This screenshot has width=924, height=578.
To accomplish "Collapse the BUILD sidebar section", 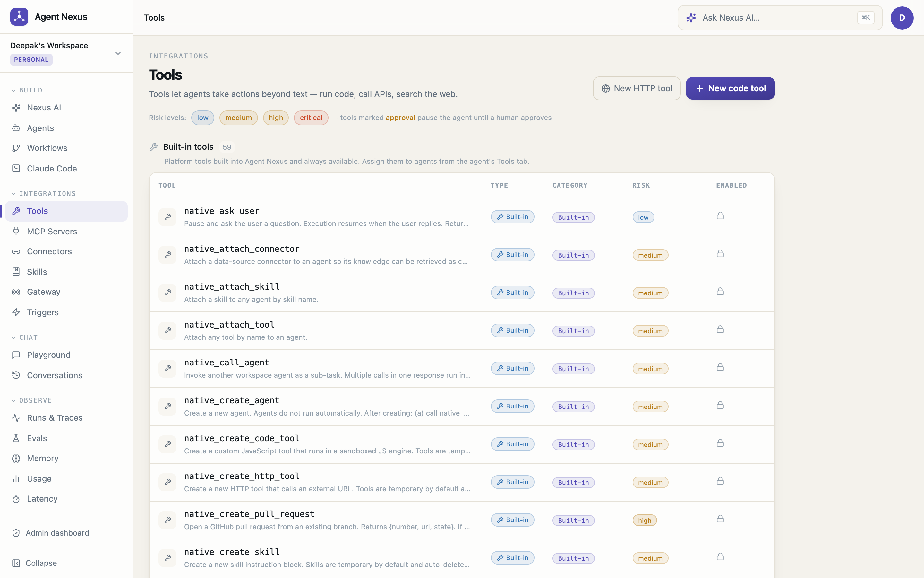I will coord(27,90).
